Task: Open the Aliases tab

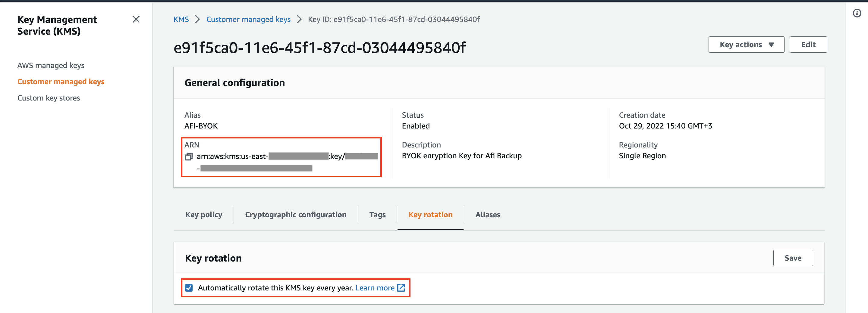Action: coord(488,215)
